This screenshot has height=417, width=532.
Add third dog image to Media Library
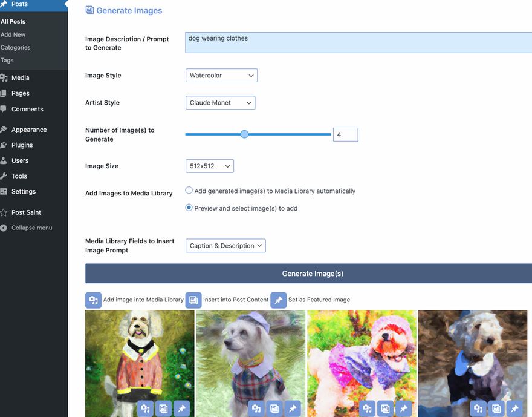[367, 409]
